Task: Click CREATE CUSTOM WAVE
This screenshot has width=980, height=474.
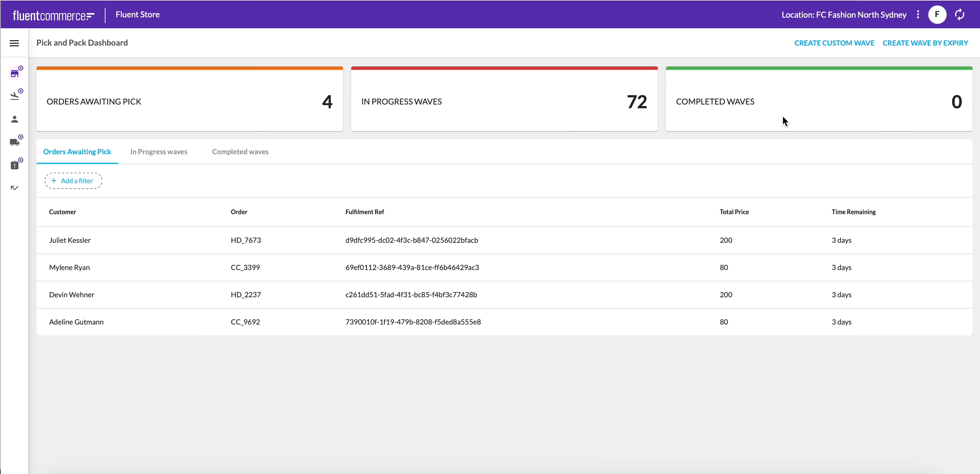Action: 834,43
